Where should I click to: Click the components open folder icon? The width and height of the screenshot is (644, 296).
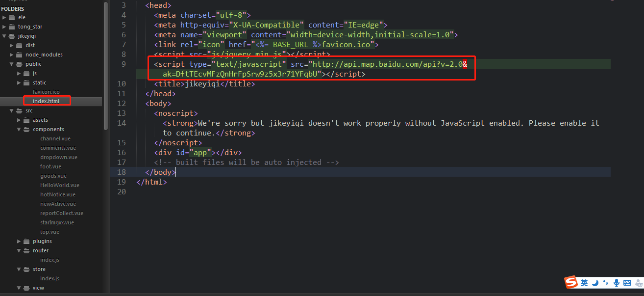26,129
